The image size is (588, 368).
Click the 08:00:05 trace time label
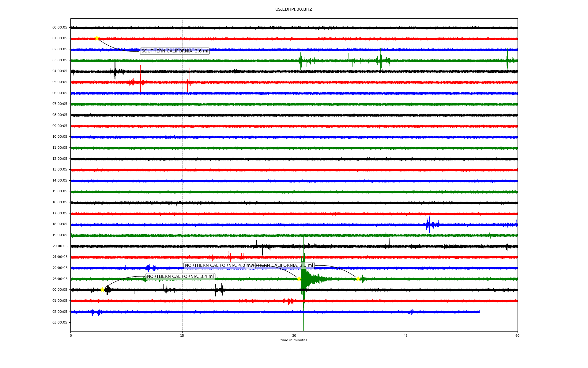coord(60,115)
